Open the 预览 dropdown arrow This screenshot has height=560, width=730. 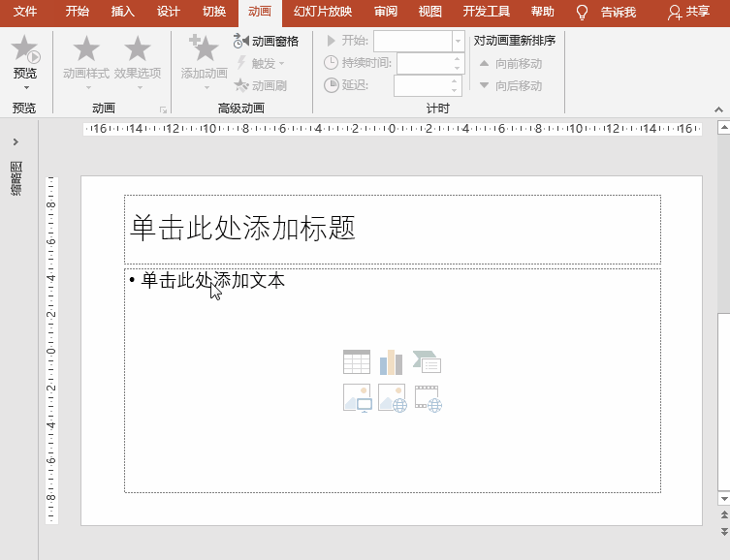(26, 87)
